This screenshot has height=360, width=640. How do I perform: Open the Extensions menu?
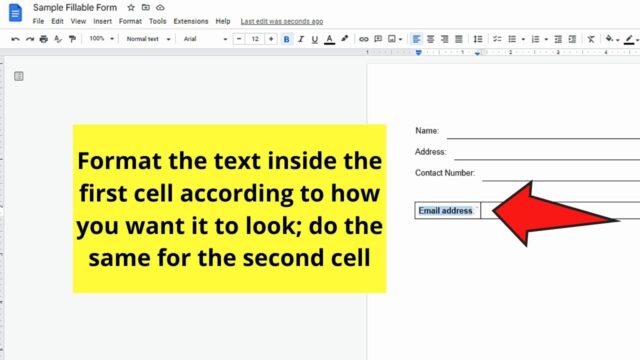[x=191, y=21]
